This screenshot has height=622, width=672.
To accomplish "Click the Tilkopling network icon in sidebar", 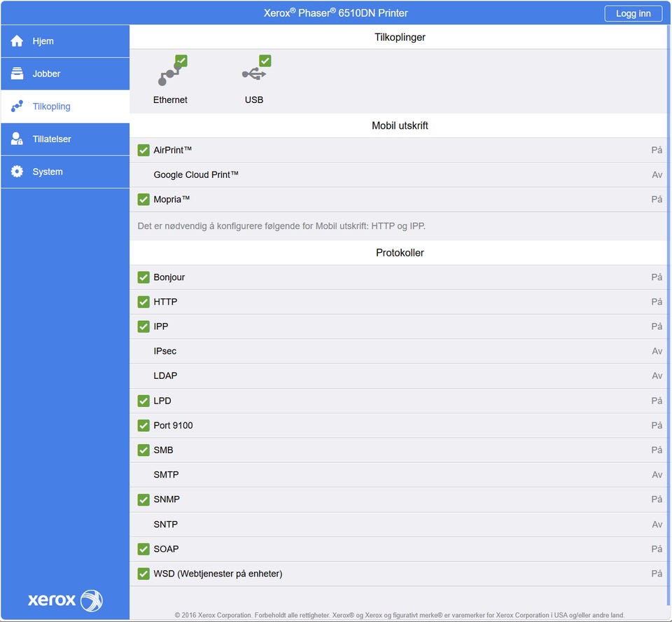I will pyautogui.click(x=17, y=106).
